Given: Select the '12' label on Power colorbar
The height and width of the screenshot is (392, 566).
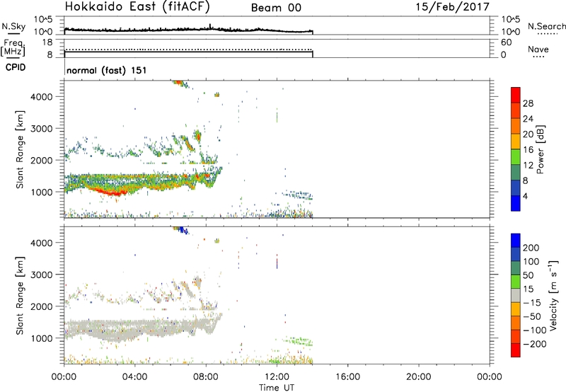Looking at the screenshot, I should click(528, 166).
